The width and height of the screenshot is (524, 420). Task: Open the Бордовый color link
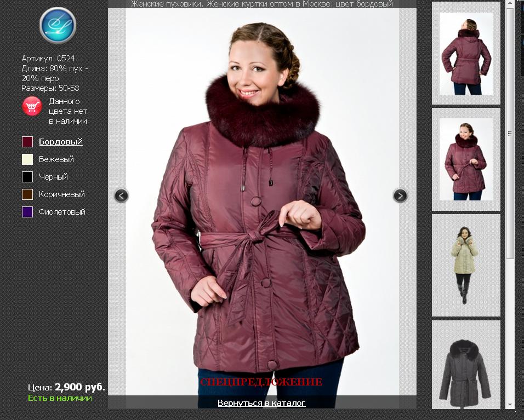coord(60,142)
